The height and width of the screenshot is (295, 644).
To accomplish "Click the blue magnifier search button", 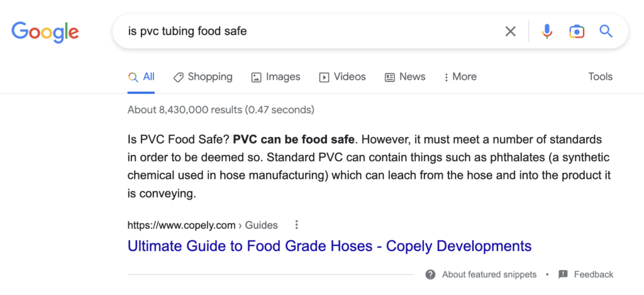I will click(x=606, y=31).
